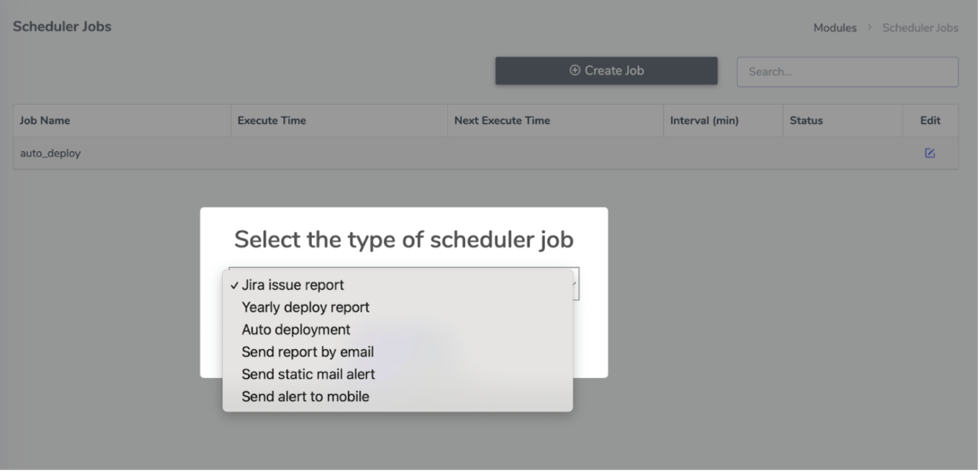Image resolution: width=980 pixels, height=472 pixels.
Task: Click the Interval (min) column header
Action: [704, 121]
